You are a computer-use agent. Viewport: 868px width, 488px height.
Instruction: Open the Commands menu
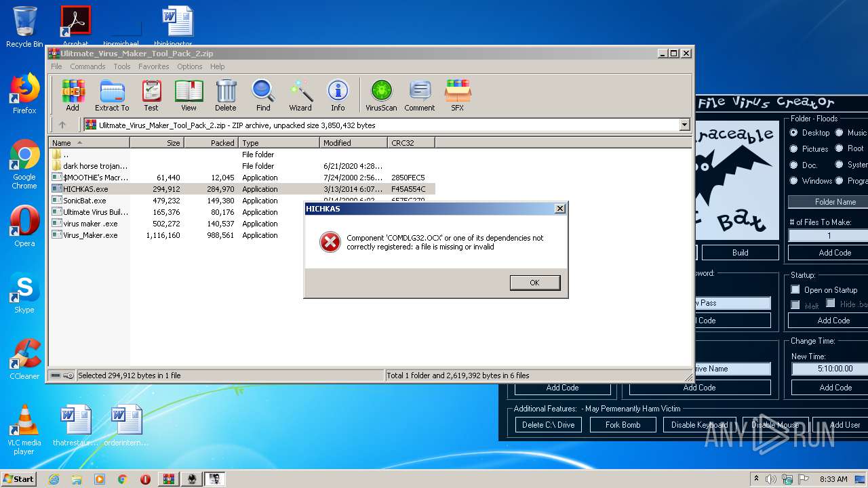pyautogui.click(x=87, y=66)
